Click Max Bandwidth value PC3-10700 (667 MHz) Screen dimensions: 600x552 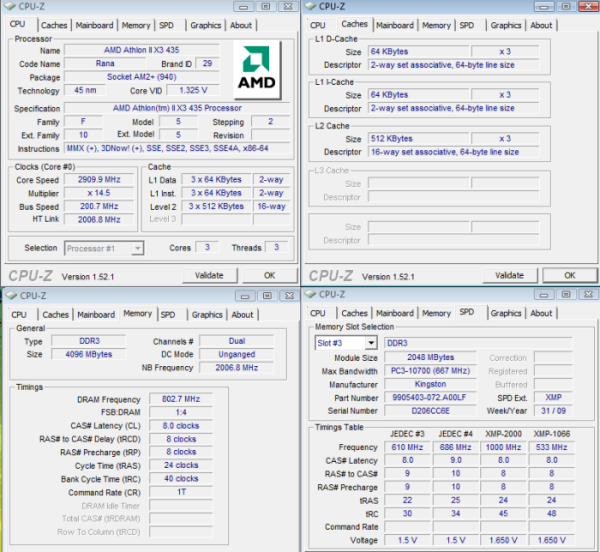point(430,371)
